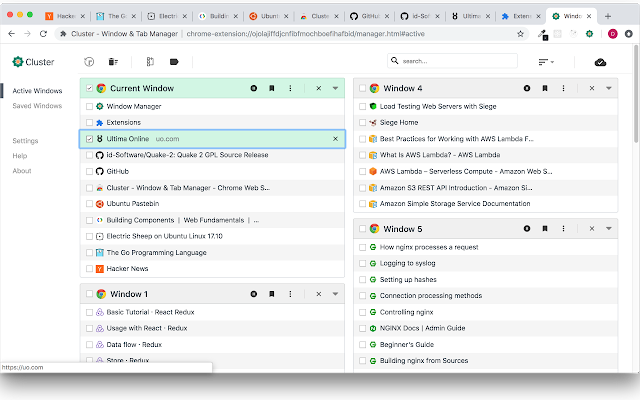
Task: Open the three-dot menu for Current Window
Action: point(290,88)
